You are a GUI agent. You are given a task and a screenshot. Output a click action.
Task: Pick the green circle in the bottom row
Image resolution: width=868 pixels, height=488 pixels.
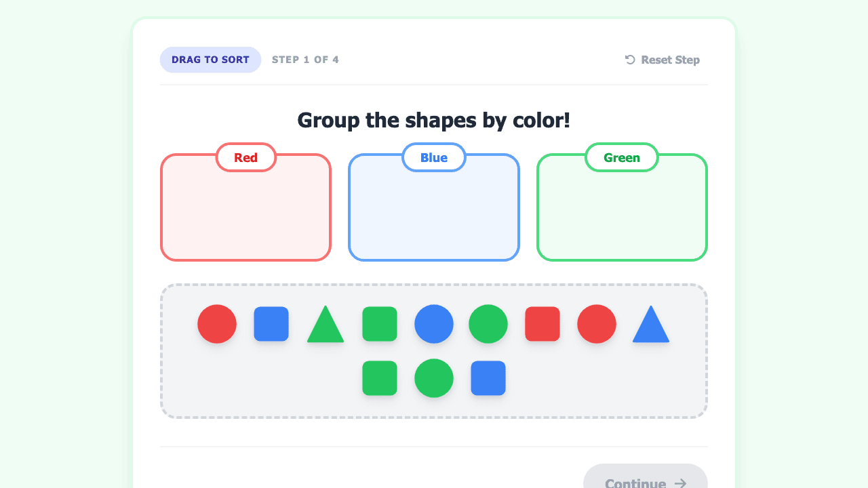[x=434, y=378]
